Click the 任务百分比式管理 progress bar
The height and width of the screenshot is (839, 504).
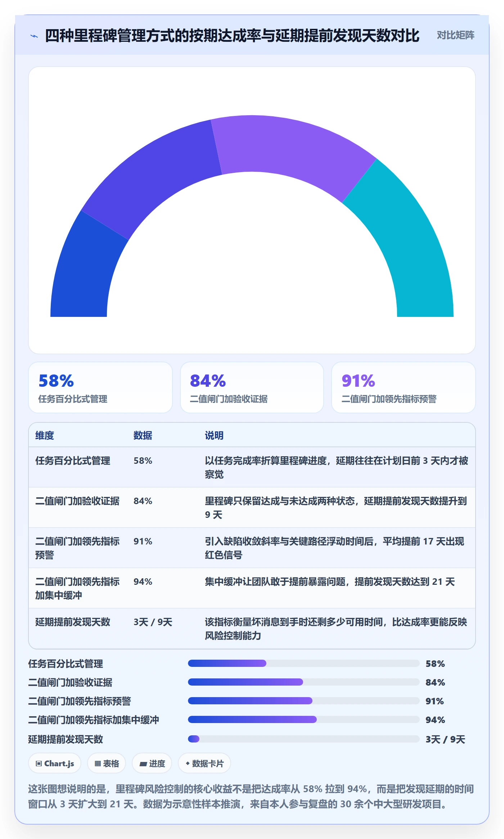(304, 663)
